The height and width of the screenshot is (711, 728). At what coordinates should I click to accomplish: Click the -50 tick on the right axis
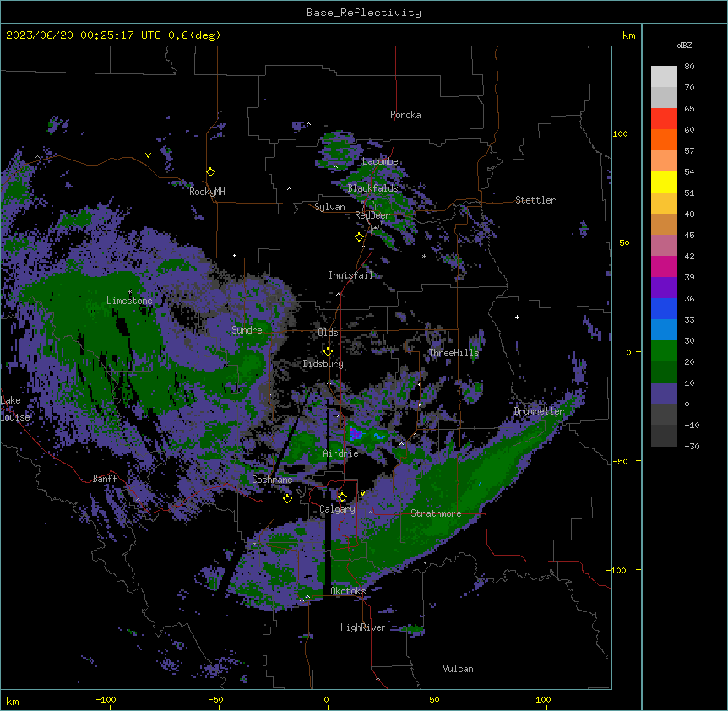click(620, 461)
